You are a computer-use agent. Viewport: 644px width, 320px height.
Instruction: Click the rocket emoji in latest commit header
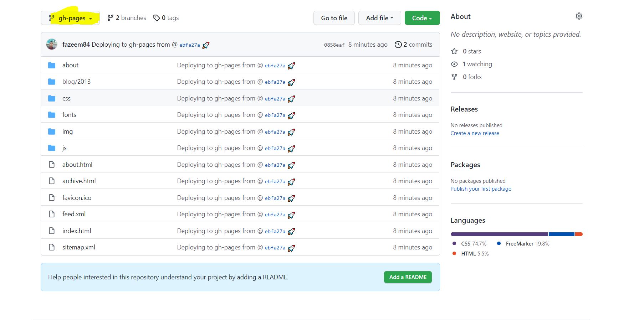pos(206,45)
